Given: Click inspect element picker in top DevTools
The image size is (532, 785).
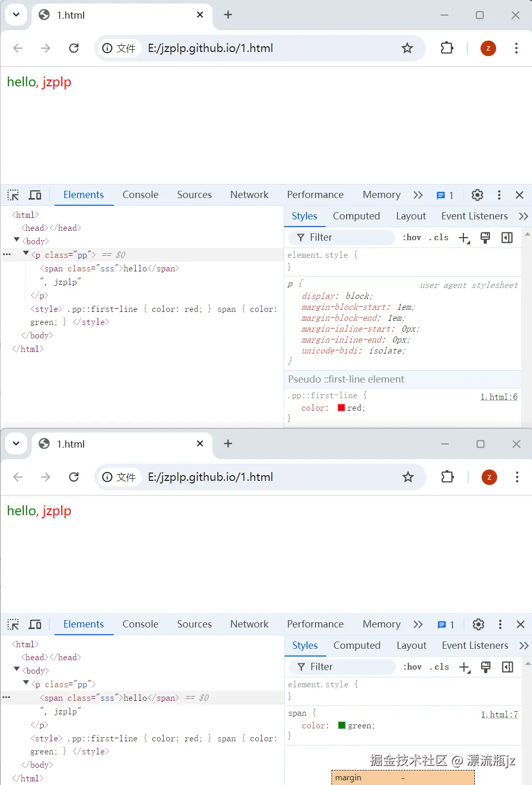Looking at the screenshot, I should pyautogui.click(x=13, y=195).
